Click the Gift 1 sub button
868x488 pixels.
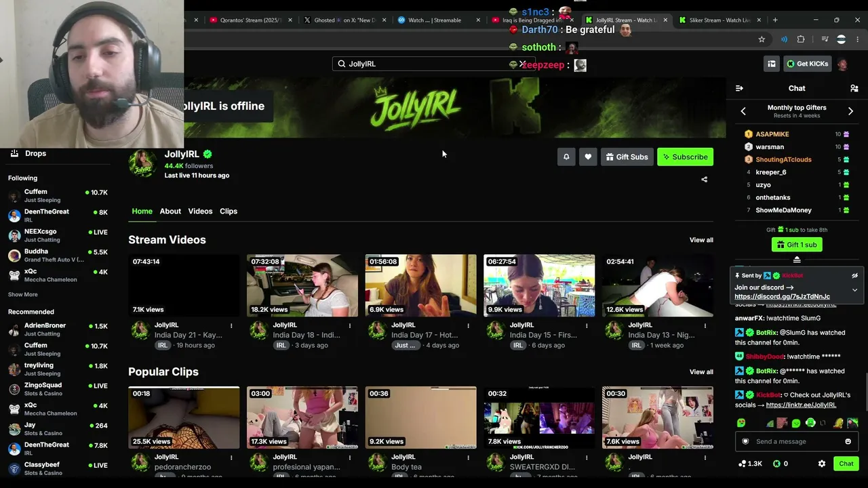(x=797, y=245)
